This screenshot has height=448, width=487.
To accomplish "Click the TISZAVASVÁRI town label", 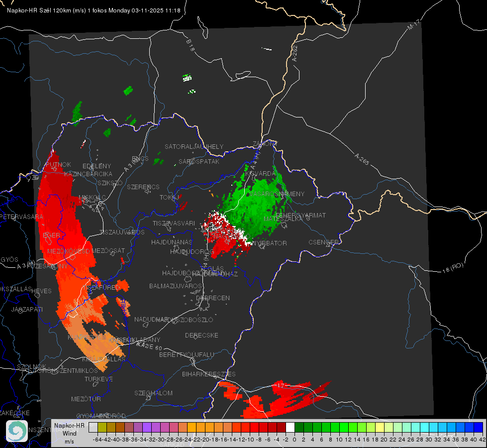I will point(174,223).
